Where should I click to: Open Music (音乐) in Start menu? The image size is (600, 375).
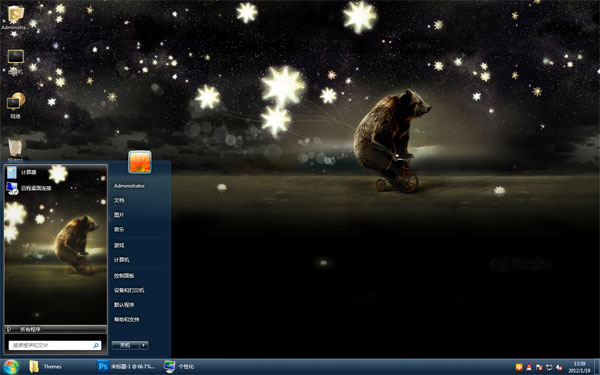[119, 230]
